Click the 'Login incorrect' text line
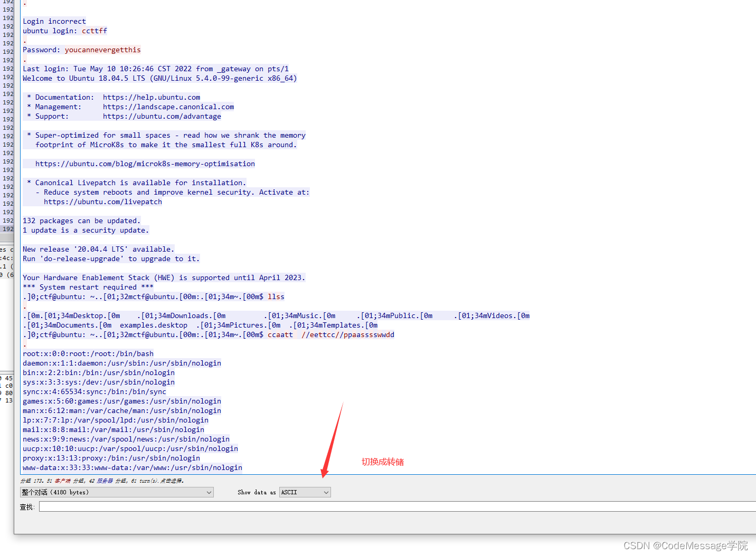The image size is (756, 556). pos(54,21)
